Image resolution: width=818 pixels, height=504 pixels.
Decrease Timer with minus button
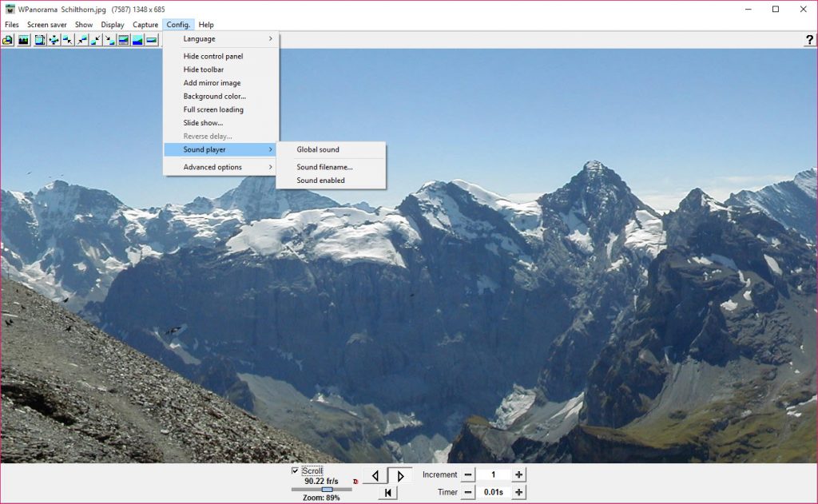pyautogui.click(x=468, y=492)
